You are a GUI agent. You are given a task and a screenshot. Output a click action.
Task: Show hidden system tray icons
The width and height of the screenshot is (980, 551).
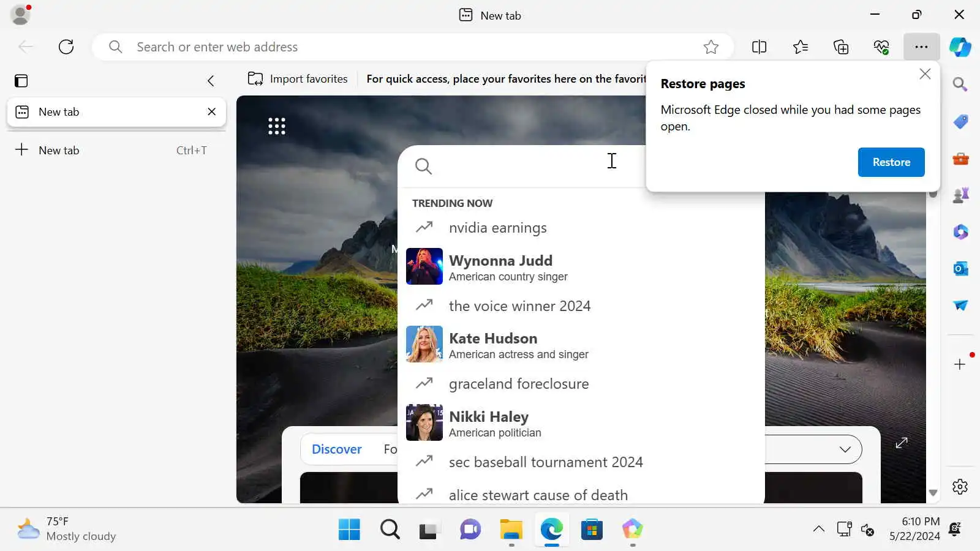pos(818,529)
